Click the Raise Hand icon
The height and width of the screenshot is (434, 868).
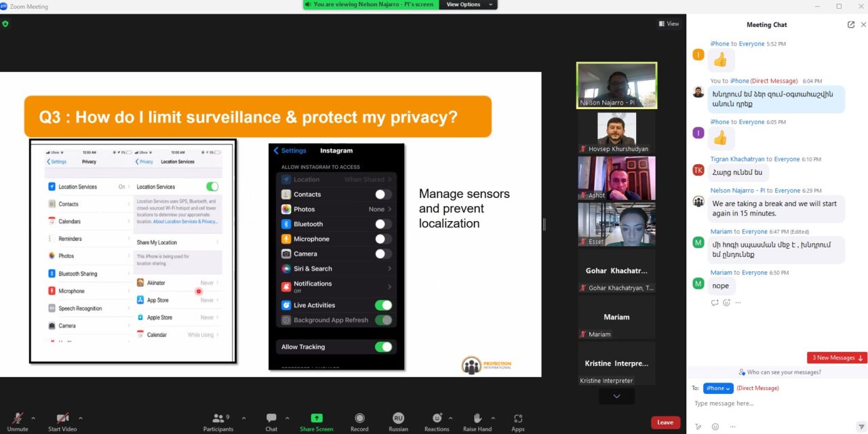click(x=477, y=418)
